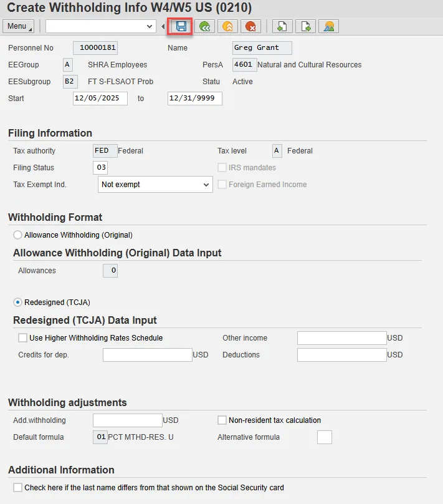
Task: Open the Tax Exempt Ind. dropdown
Action: pyautogui.click(x=207, y=185)
